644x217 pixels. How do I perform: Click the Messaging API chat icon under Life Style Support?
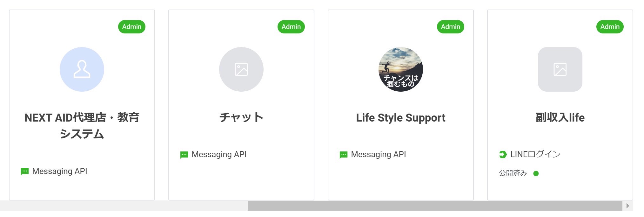click(x=344, y=155)
